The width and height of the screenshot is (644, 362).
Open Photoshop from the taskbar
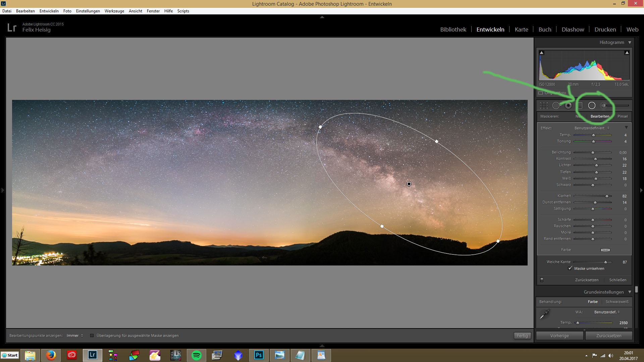[x=259, y=355]
